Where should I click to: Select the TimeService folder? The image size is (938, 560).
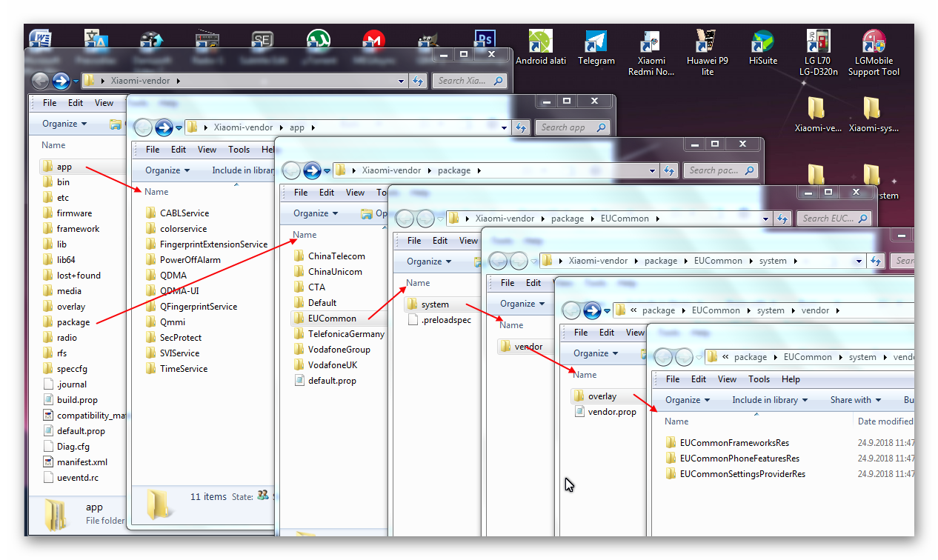coord(176,369)
